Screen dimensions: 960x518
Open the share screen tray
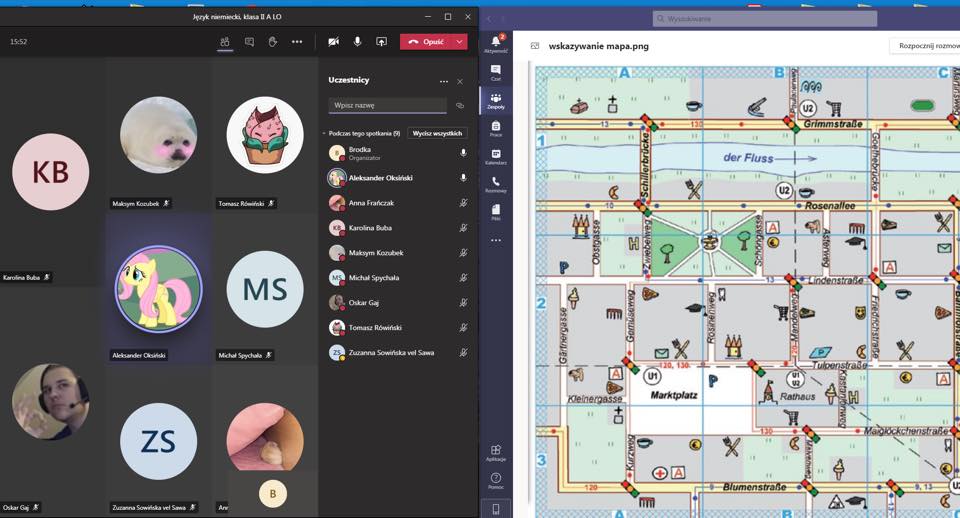(x=381, y=42)
